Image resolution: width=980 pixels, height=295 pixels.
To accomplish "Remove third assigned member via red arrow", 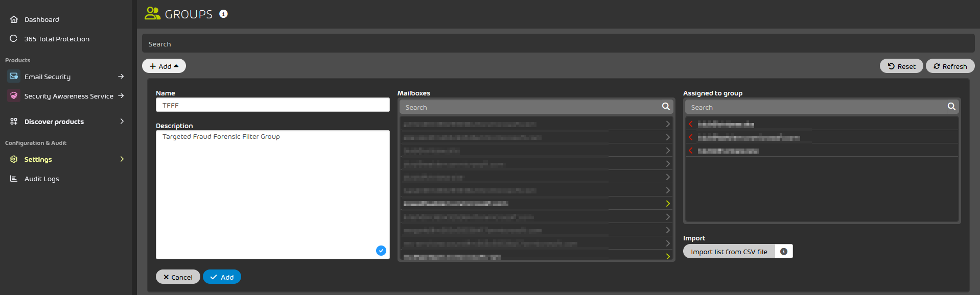I will click(691, 151).
